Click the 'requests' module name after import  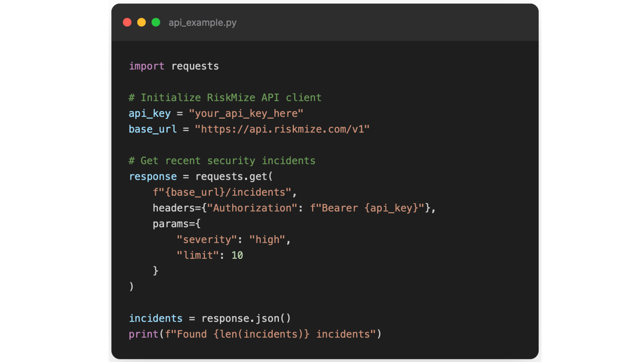click(x=195, y=66)
